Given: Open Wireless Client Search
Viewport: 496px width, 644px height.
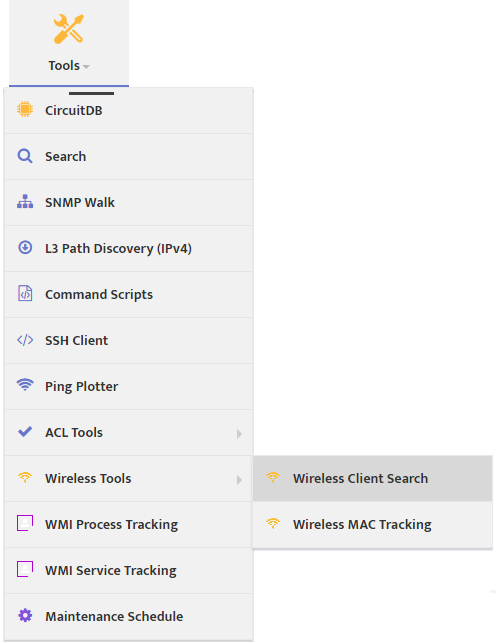Looking at the screenshot, I should [x=372, y=478].
